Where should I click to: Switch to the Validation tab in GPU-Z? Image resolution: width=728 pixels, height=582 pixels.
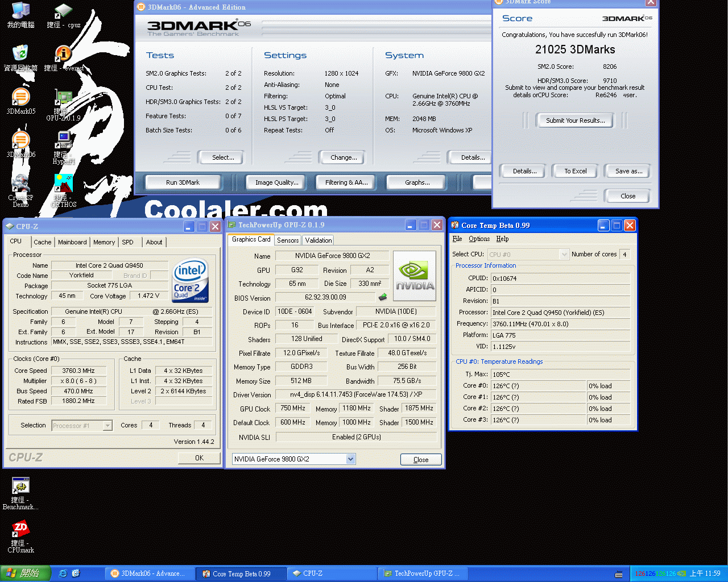(318, 240)
